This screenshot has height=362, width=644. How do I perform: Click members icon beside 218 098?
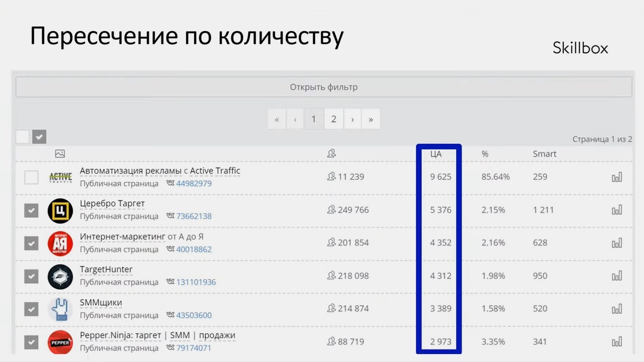(331, 275)
